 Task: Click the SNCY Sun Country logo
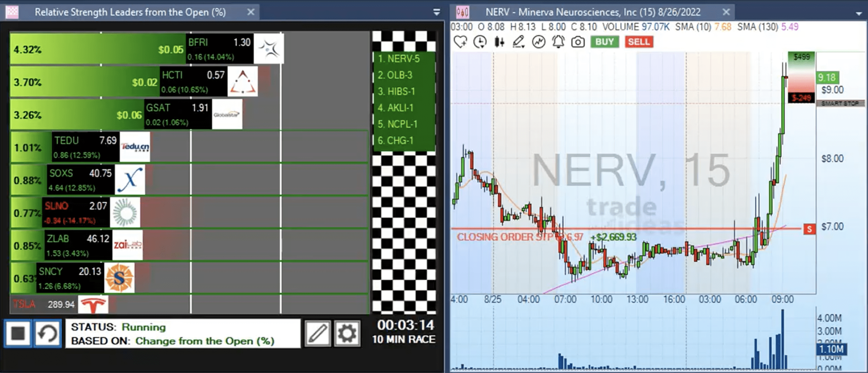[120, 278]
